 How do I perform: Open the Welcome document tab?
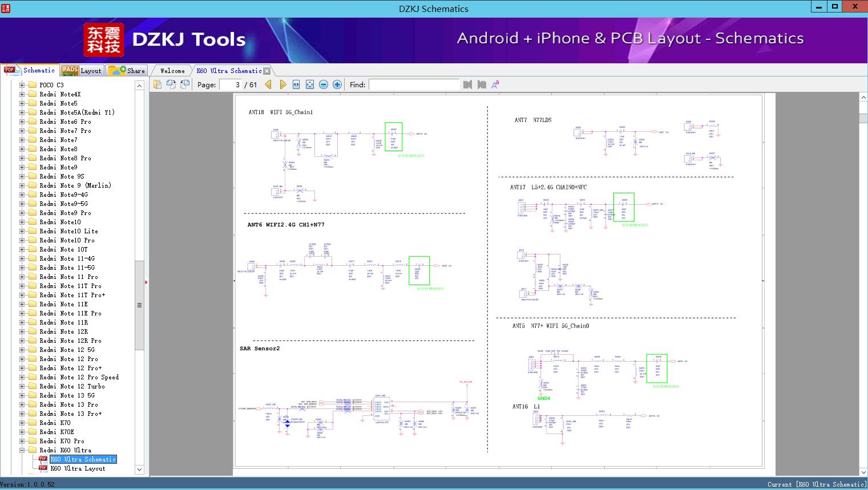tap(172, 71)
